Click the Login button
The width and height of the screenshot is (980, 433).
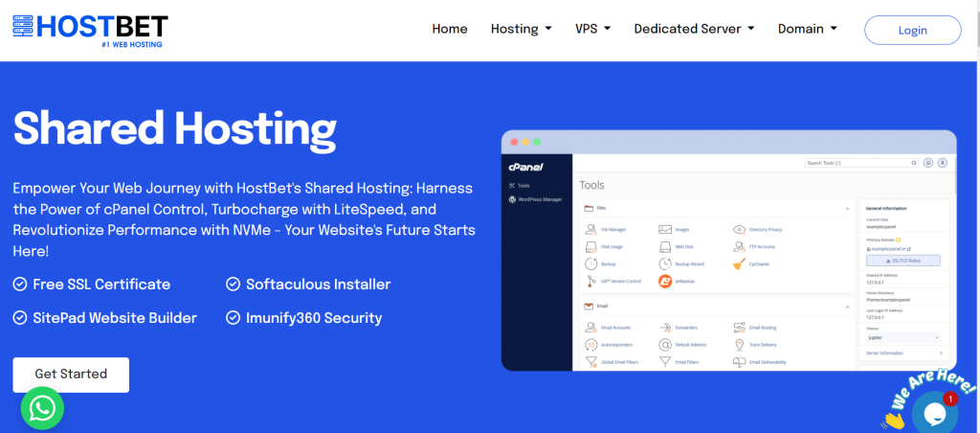click(912, 30)
